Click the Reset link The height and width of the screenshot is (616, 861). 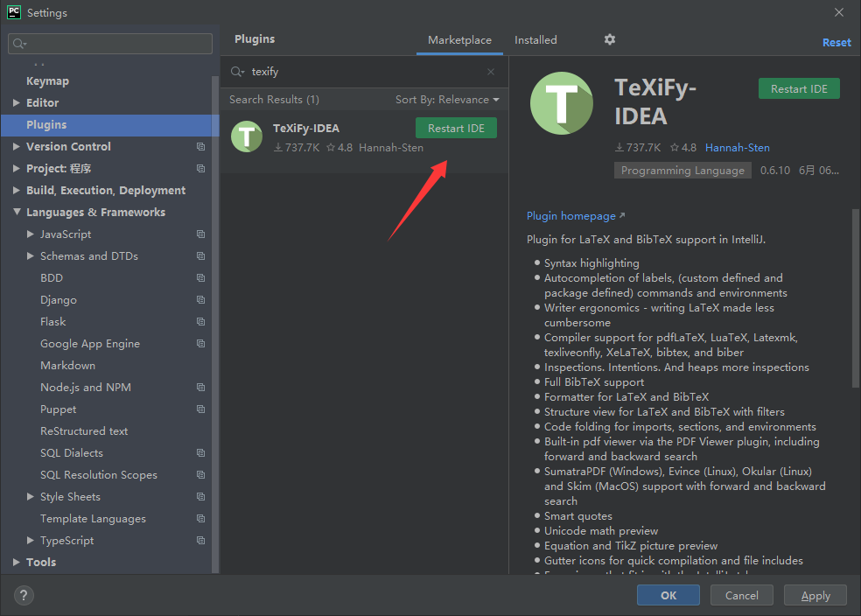click(836, 42)
